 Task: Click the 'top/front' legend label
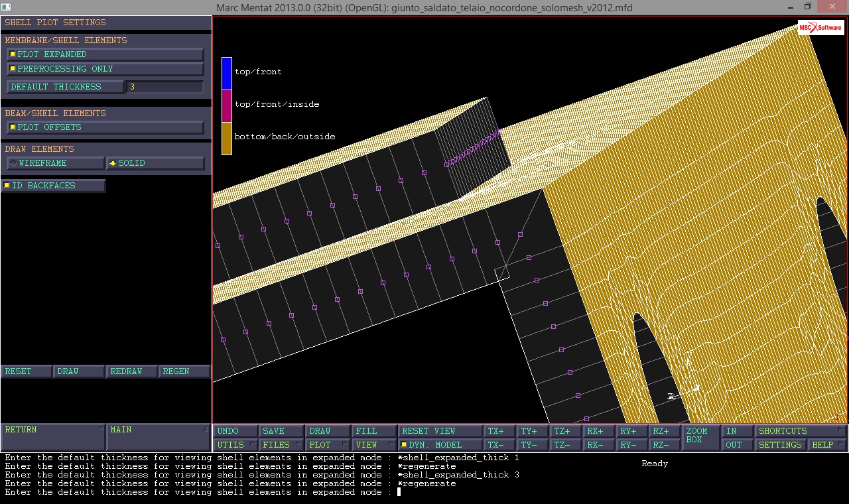258,72
